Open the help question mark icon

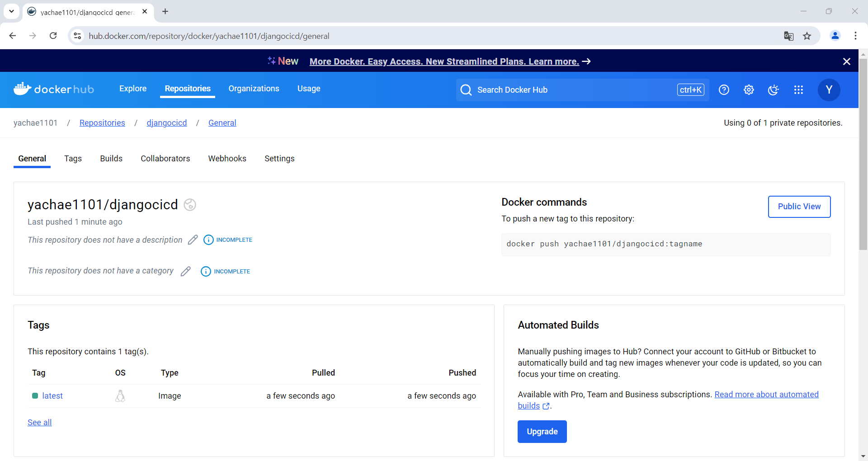(x=724, y=90)
